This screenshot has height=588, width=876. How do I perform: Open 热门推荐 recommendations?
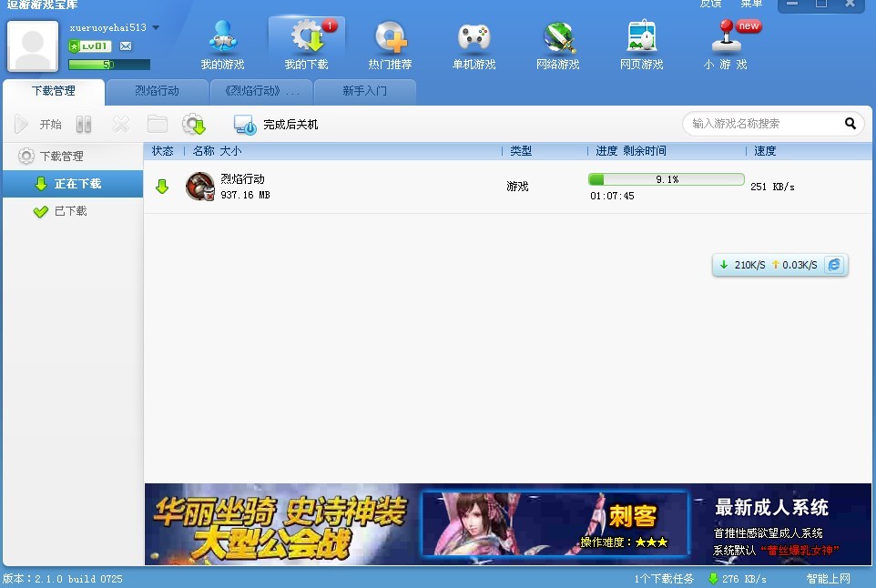tap(390, 46)
